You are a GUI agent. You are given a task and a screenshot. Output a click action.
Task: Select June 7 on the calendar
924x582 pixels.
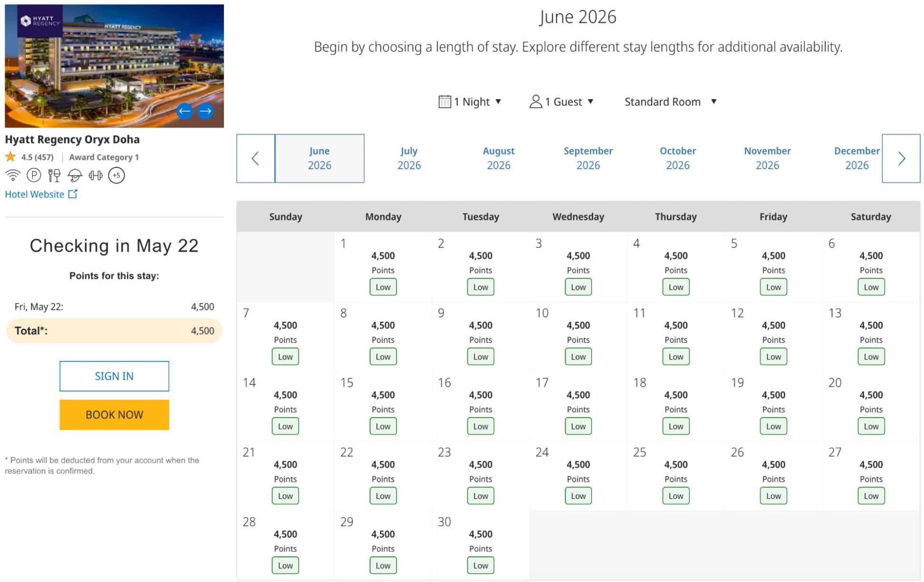[285, 336]
